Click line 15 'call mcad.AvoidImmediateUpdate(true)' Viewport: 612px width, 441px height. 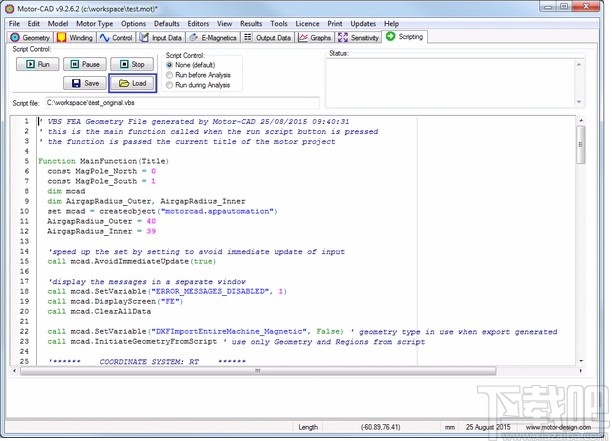click(132, 261)
